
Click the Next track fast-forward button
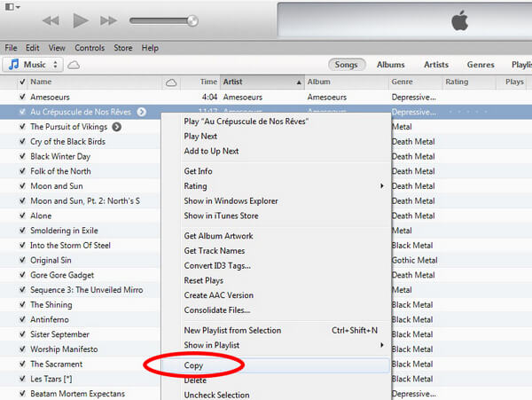[108, 20]
